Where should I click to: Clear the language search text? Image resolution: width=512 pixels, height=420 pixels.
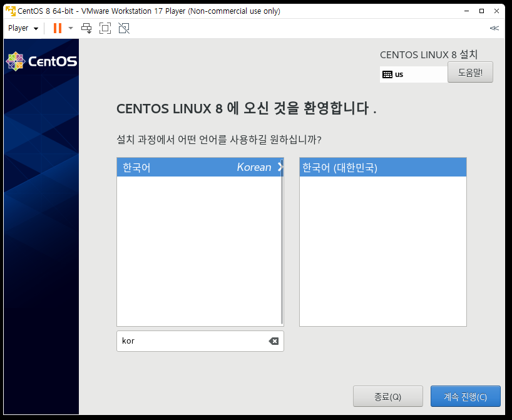coord(274,341)
